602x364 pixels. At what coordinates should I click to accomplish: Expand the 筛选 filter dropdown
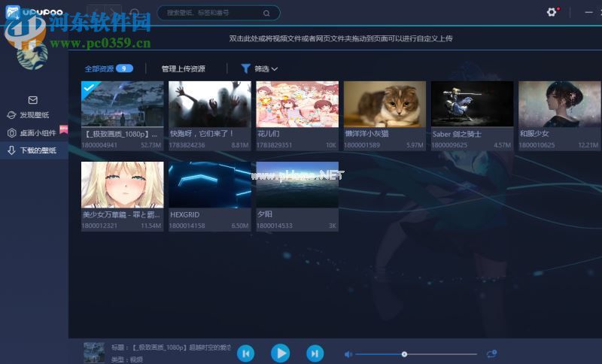click(266, 69)
